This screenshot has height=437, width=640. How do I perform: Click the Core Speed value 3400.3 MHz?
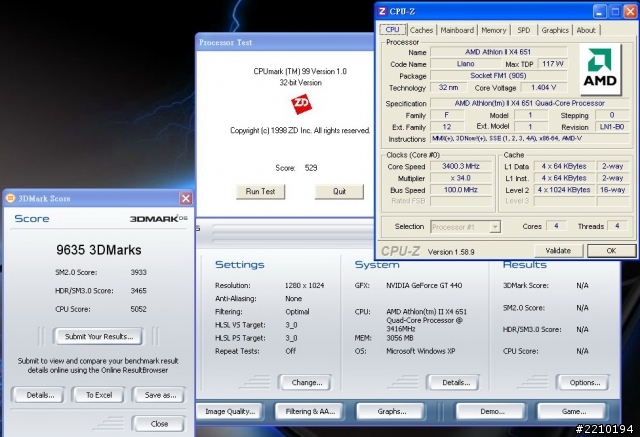click(x=461, y=166)
